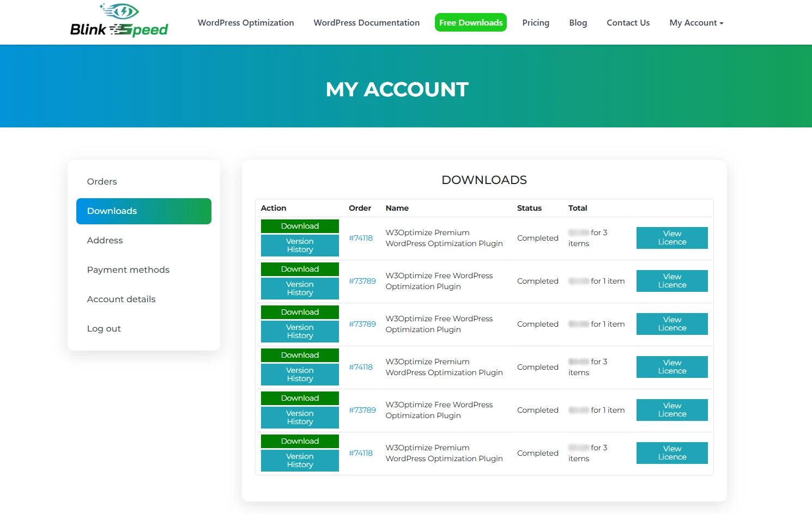Screen dimensions: 812x514
Task: Click 'for 1 item' total in second row
Action: [608, 281]
